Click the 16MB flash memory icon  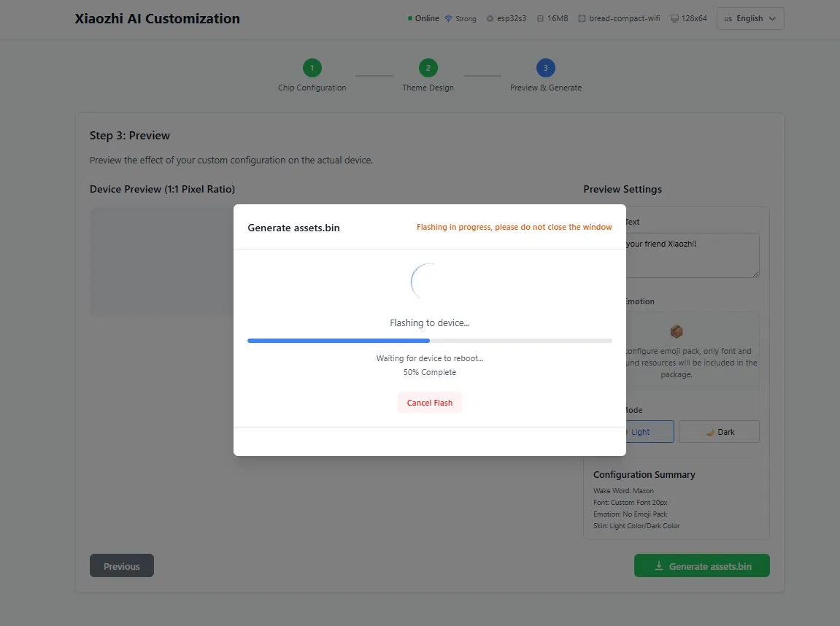540,19
